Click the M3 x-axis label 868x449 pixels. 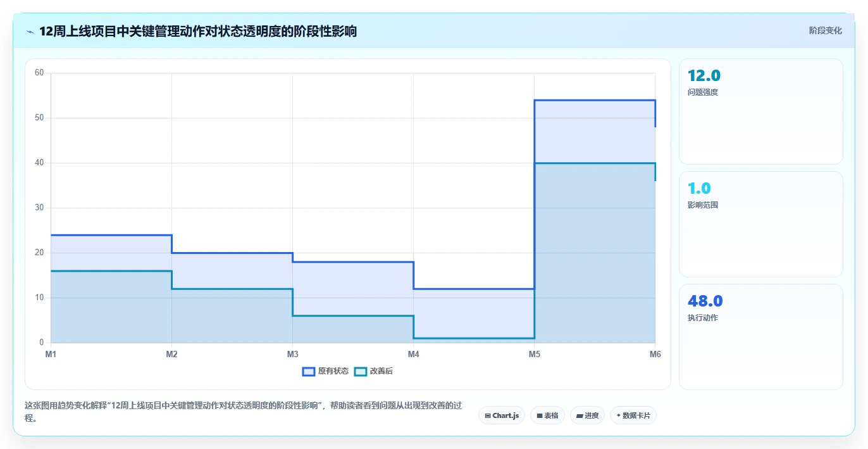pos(292,354)
